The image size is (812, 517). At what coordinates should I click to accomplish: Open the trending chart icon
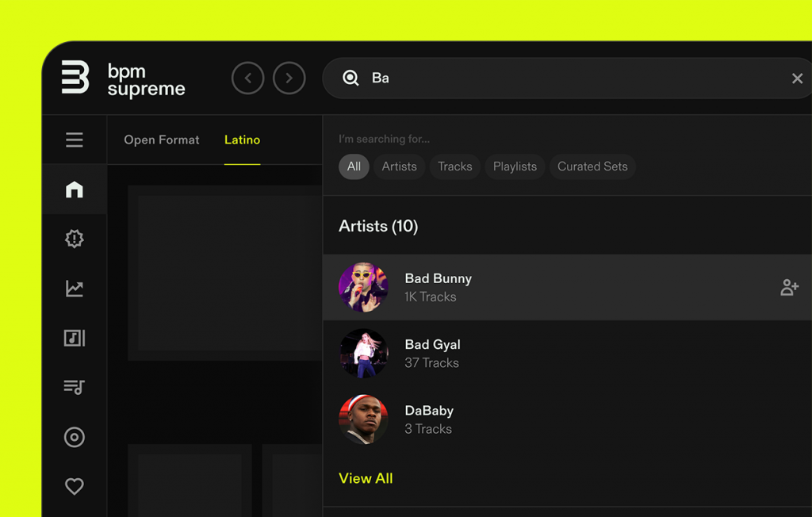click(x=75, y=289)
